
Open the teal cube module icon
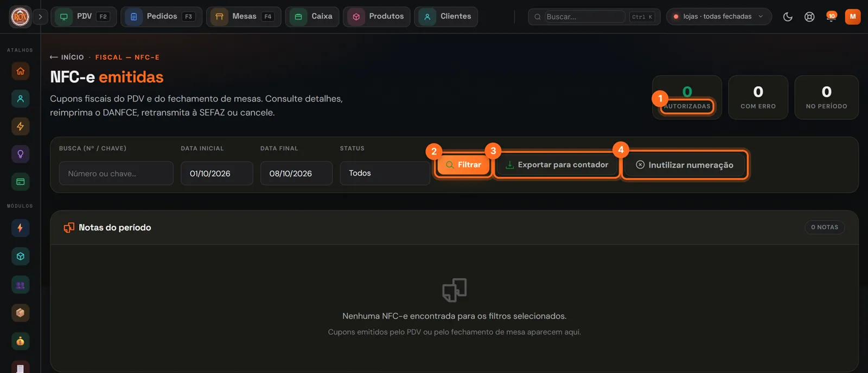point(20,256)
